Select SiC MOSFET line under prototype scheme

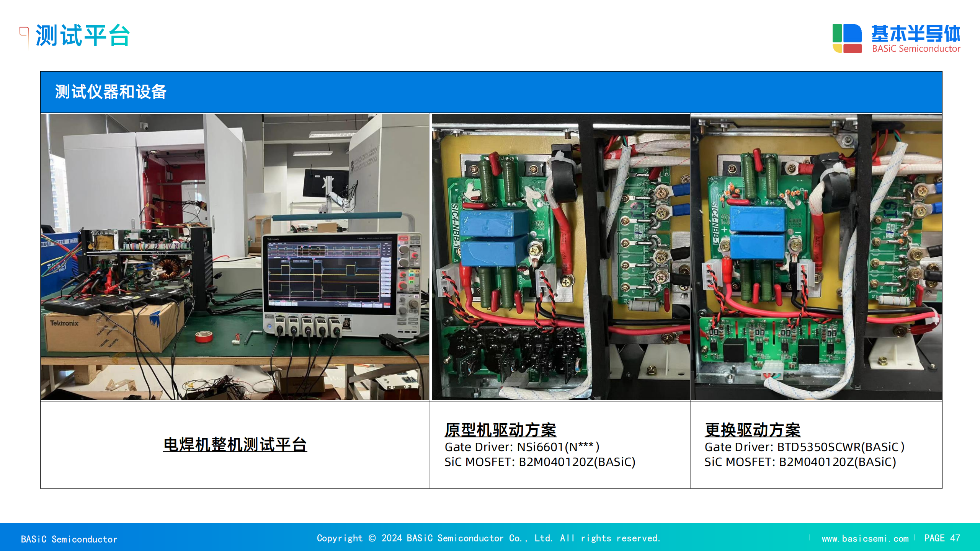tap(540, 462)
